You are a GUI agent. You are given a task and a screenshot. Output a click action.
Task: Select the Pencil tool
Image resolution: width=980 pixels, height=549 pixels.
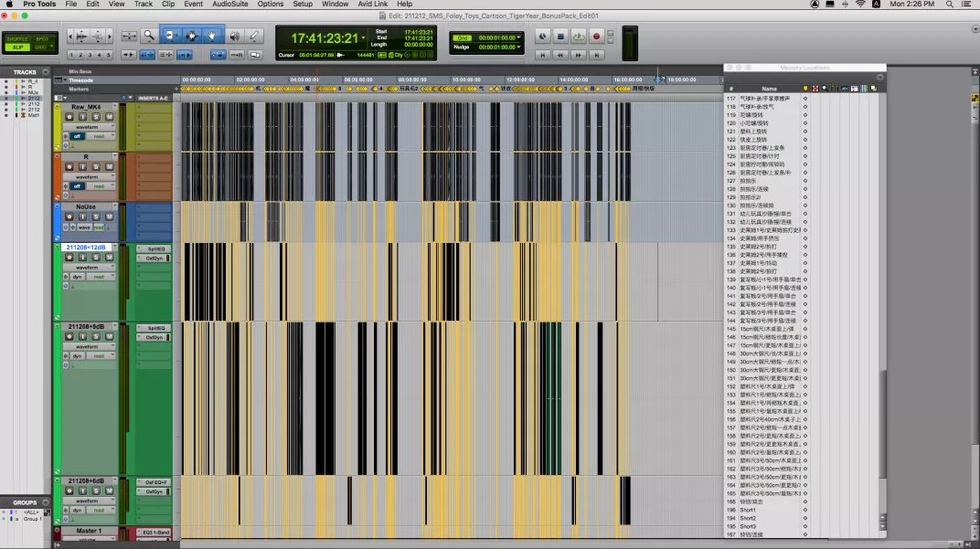pyautogui.click(x=254, y=37)
